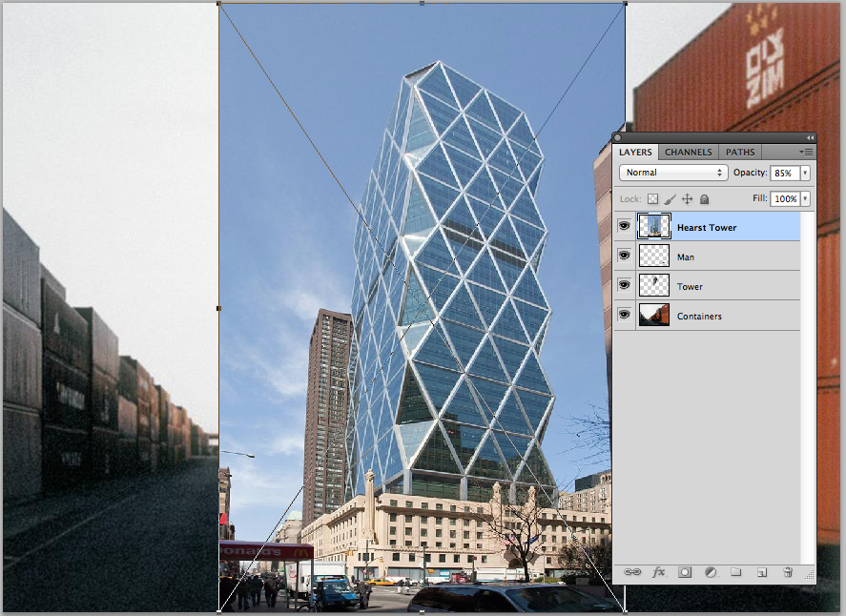Open the Fill slider arrow
Screen dimensions: 846x616
click(805, 198)
